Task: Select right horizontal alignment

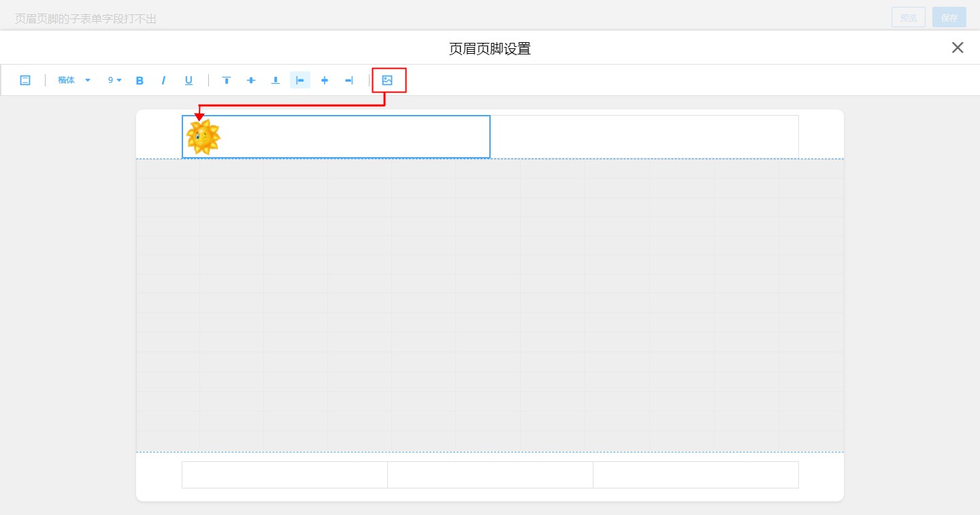Action: click(x=349, y=80)
